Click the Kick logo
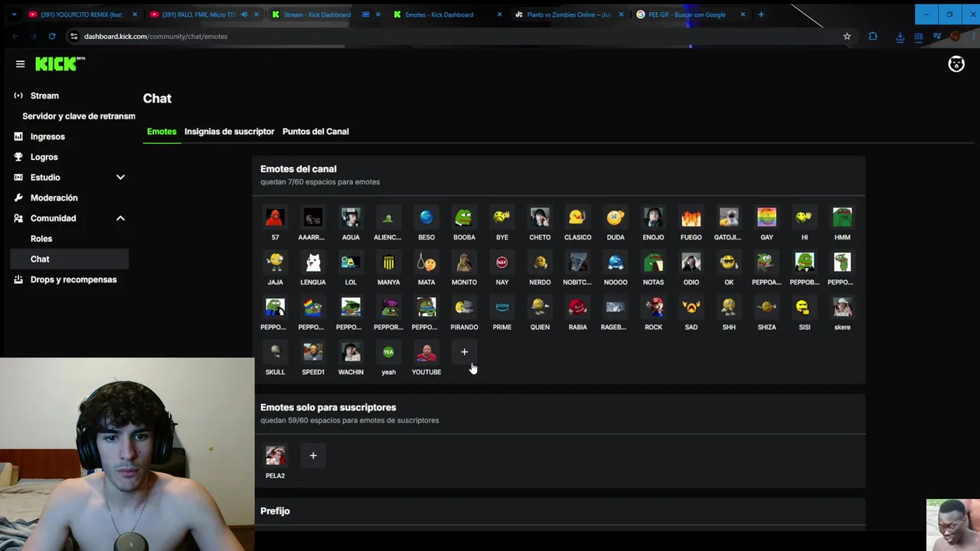 (60, 64)
